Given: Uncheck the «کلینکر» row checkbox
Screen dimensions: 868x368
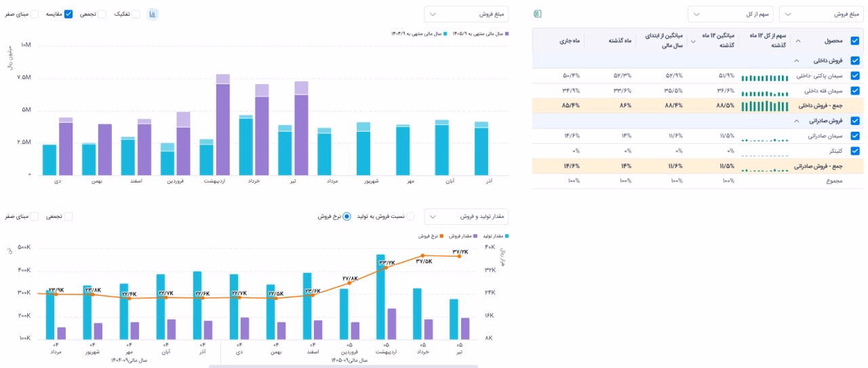Looking at the screenshot, I should pyautogui.click(x=854, y=151).
